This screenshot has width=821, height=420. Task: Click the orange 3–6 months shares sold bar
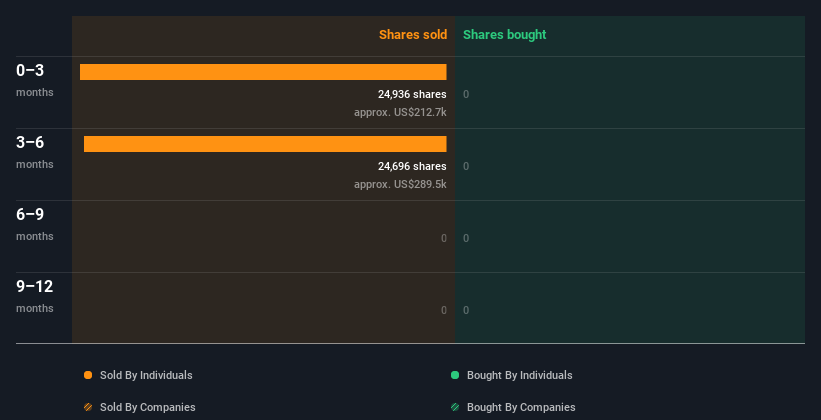coord(265,144)
